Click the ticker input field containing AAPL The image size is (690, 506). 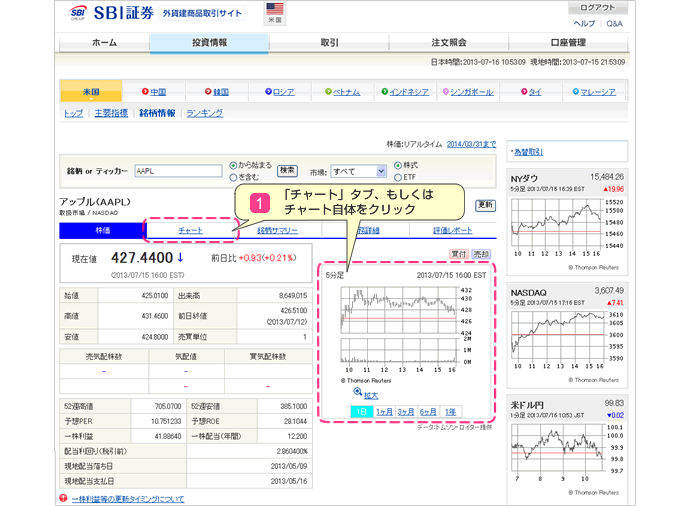pyautogui.click(x=178, y=171)
